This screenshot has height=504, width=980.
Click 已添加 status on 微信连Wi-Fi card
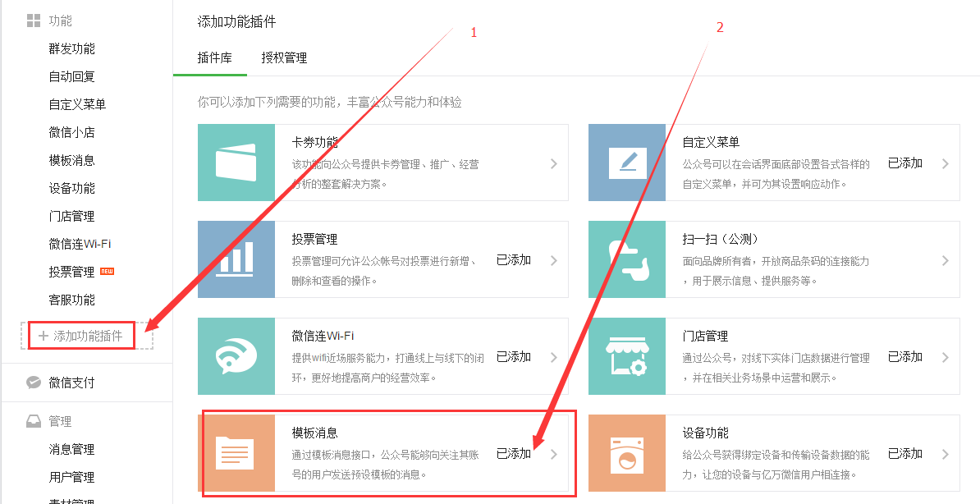point(514,357)
